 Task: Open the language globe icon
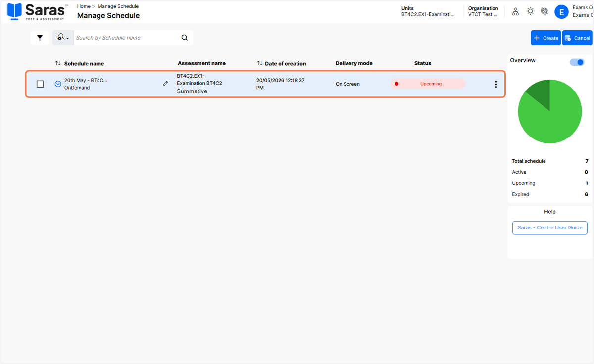point(544,11)
